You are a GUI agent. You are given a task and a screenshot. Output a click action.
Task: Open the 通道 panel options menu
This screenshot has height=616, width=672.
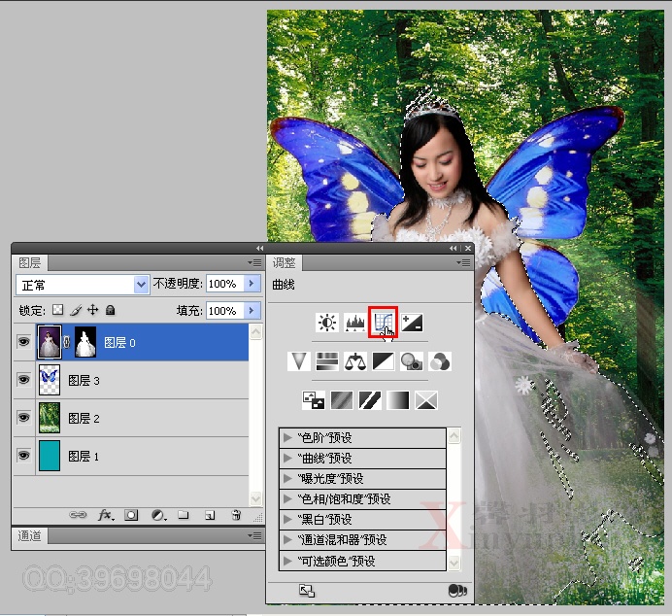(x=255, y=535)
